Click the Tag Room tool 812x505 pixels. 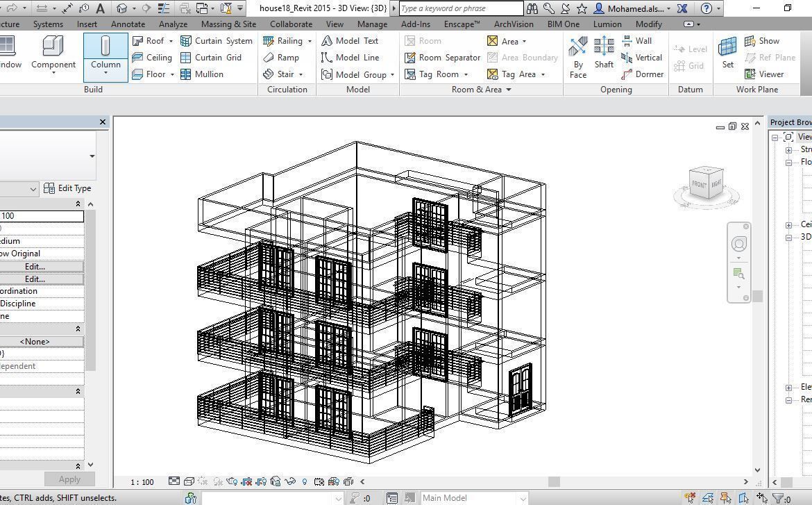click(432, 74)
